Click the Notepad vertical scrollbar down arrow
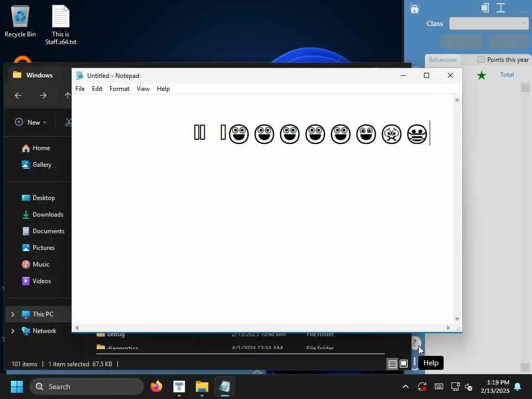This screenshot has height=399, width=532. point(457,319)
